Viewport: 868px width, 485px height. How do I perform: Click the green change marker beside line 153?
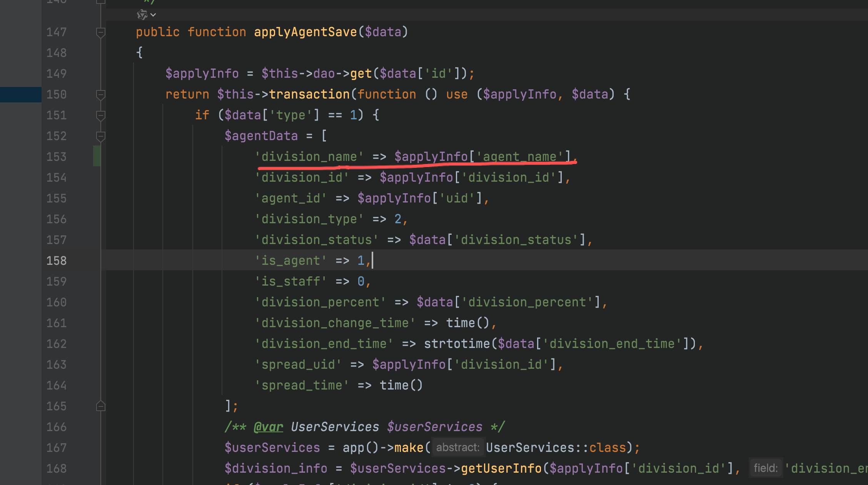click(97, 156)
